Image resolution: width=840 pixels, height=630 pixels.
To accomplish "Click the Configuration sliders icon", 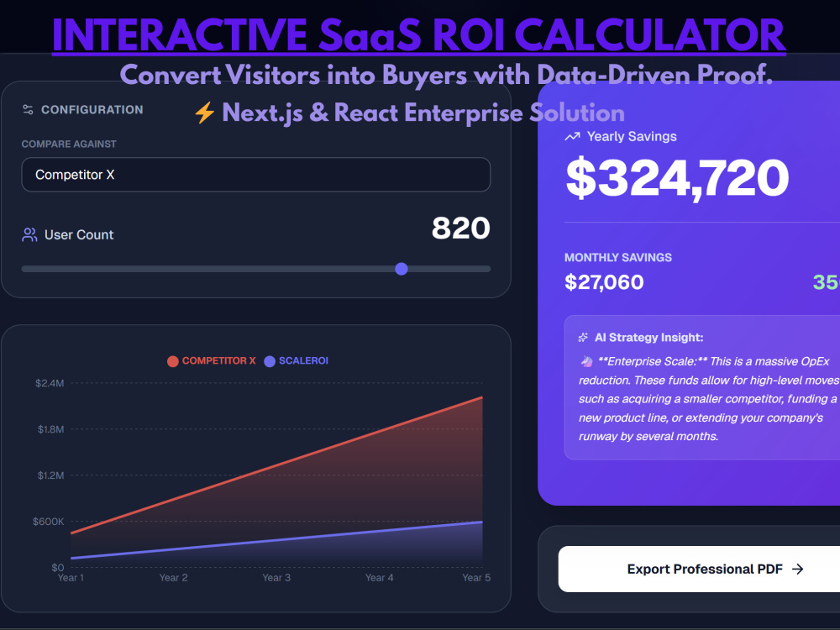I will pos(28,110).
